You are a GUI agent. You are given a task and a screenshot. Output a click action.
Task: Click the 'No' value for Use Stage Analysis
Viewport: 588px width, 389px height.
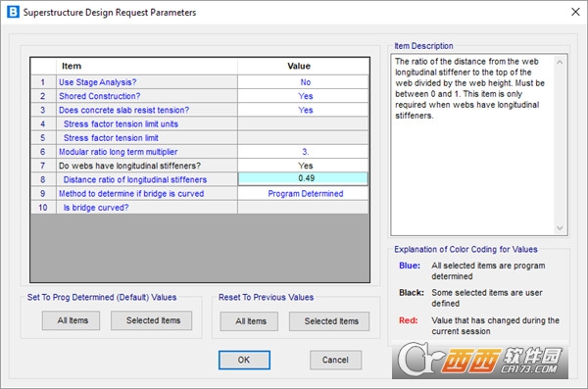click(303, 82)
